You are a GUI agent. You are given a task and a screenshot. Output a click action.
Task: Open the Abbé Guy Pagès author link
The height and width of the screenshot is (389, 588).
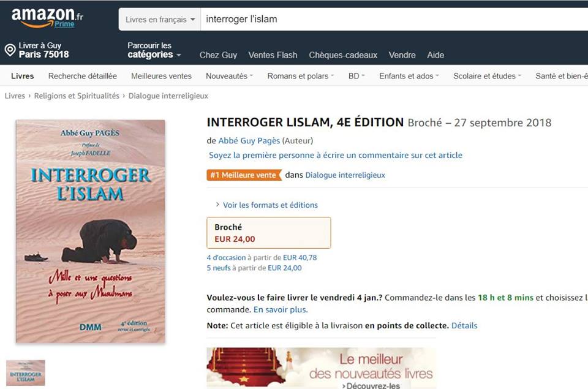[x=249, y=141]
